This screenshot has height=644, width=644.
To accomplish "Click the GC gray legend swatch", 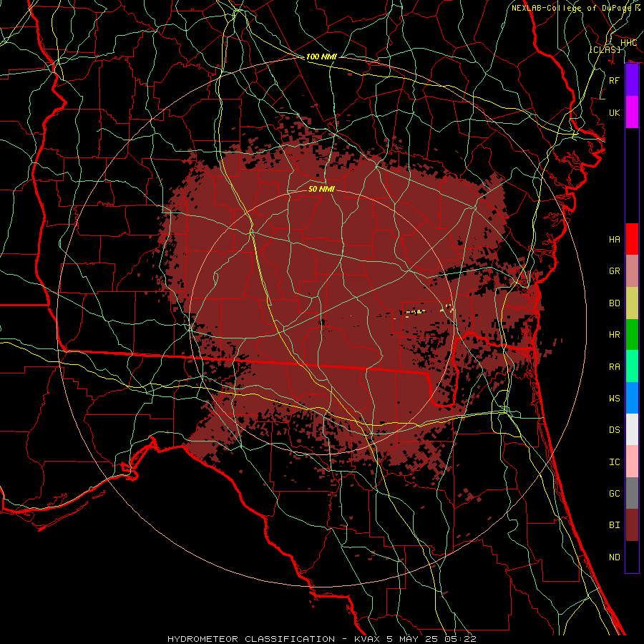I will [632, 493].
